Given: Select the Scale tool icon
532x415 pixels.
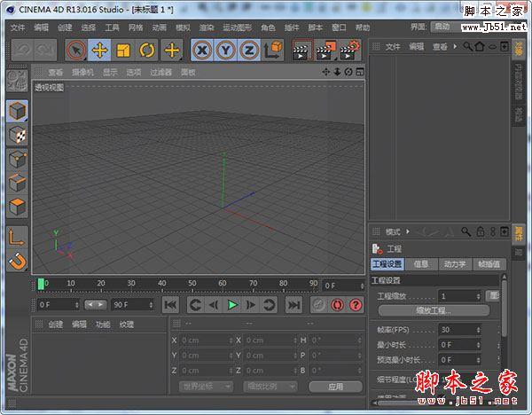Looking at the screenshot, I should pos(123,51).
